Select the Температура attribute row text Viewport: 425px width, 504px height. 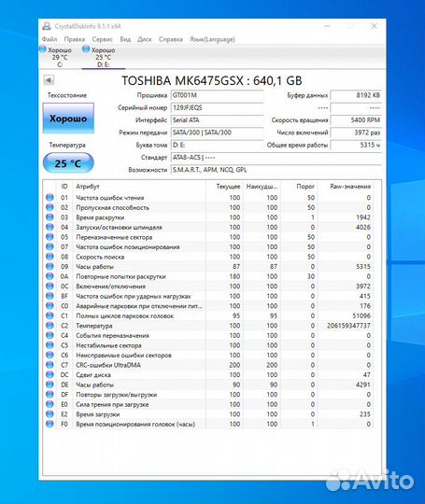[x=94, y=326]
